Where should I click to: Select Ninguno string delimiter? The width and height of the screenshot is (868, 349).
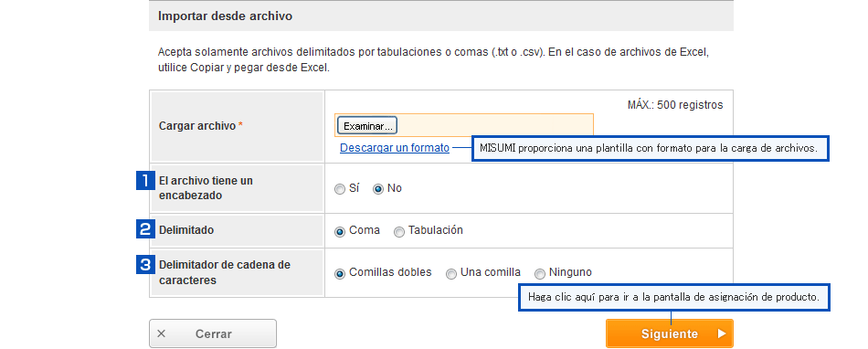[x=539, y=273]
